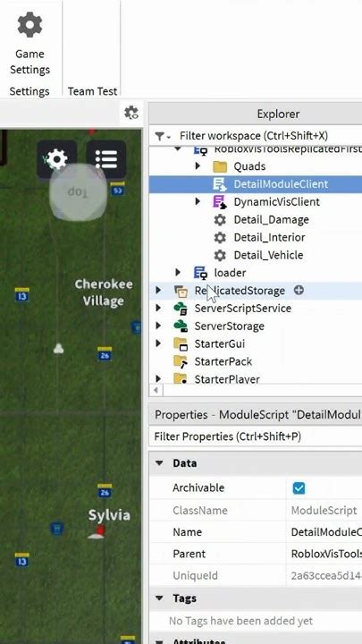The image size is (362, 644).
Task: Expand the StarterGui node
Action: point(158,343)
